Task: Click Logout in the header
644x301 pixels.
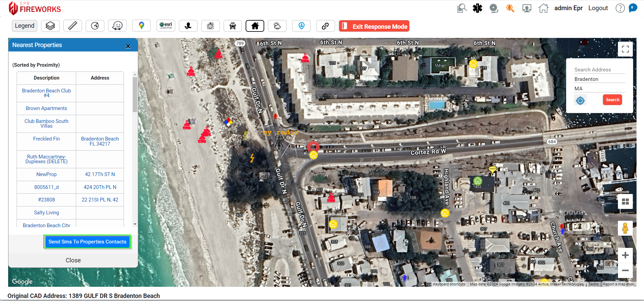Action: (x=598, y=8)
